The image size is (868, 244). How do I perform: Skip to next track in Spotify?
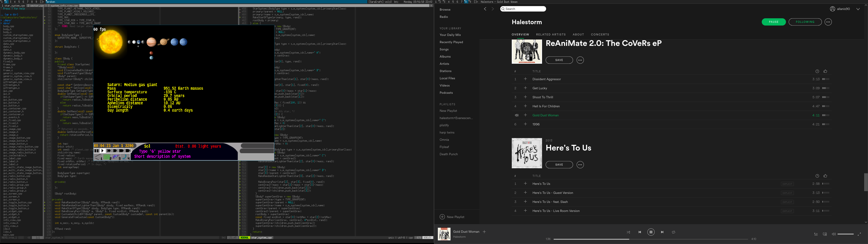pos(662,232)
